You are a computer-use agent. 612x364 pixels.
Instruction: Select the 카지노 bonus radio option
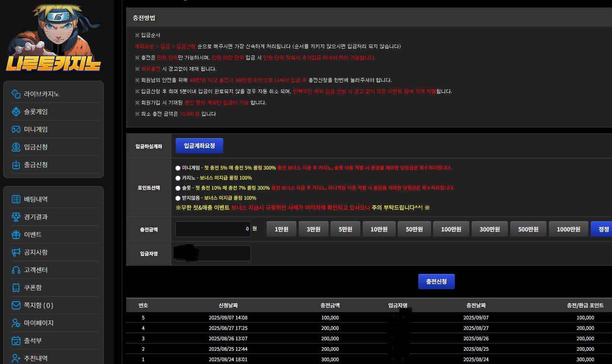coord(178,178)
